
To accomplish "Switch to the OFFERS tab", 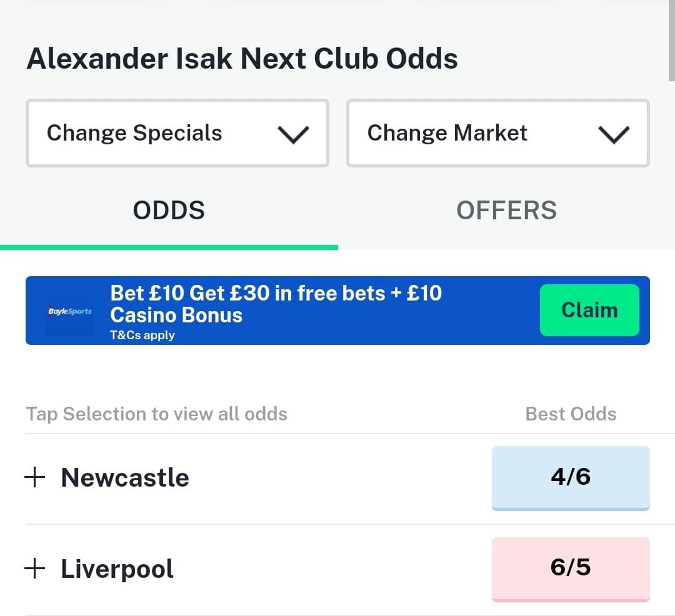I will click(x=506, y=211).
